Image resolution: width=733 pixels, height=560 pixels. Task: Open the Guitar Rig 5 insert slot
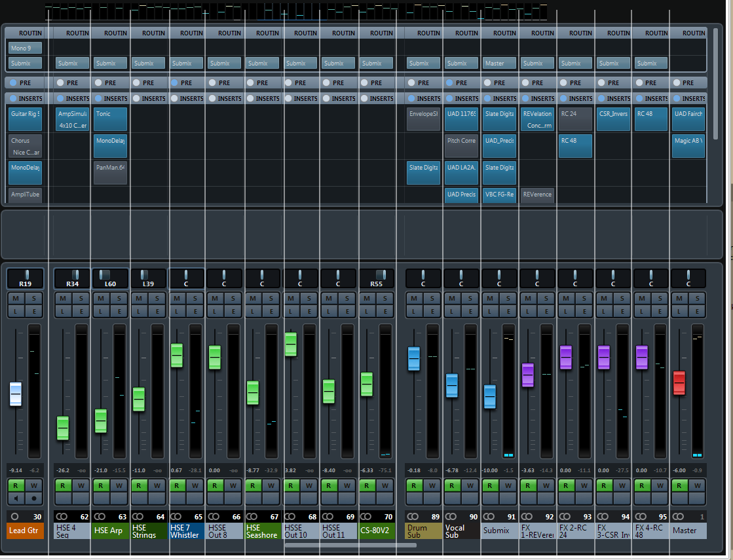(25, 119)
